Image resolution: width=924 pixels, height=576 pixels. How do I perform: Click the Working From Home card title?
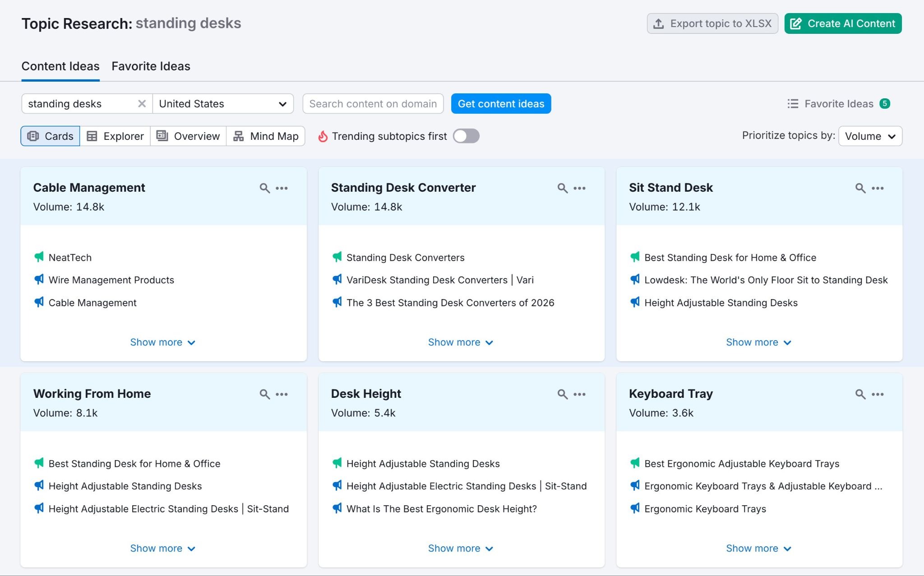(x=92, y=394)
